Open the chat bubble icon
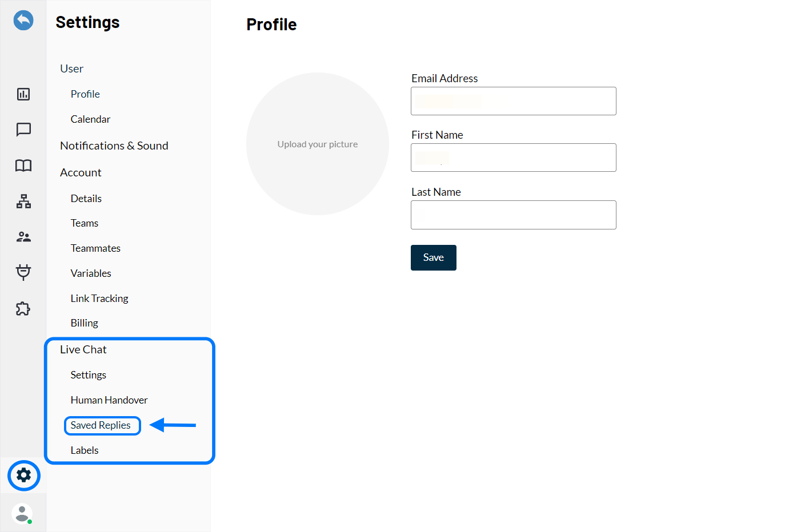Image resolution: width=793 pixels, height=532 pixels. pyautogui.click(x=23, y=130)
